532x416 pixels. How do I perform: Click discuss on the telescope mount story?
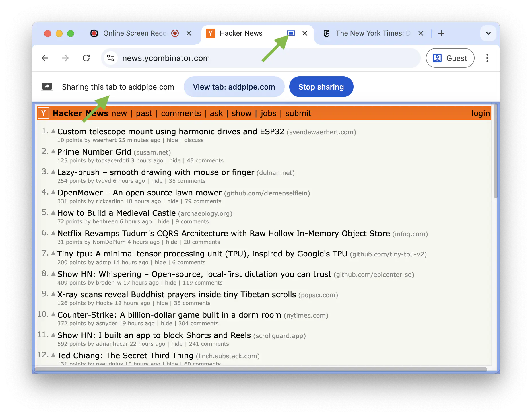coord(194,140)
